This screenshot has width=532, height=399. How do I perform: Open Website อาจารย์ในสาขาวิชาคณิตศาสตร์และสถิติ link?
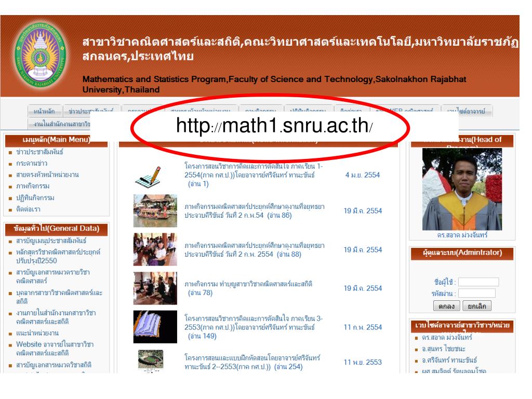55,349
